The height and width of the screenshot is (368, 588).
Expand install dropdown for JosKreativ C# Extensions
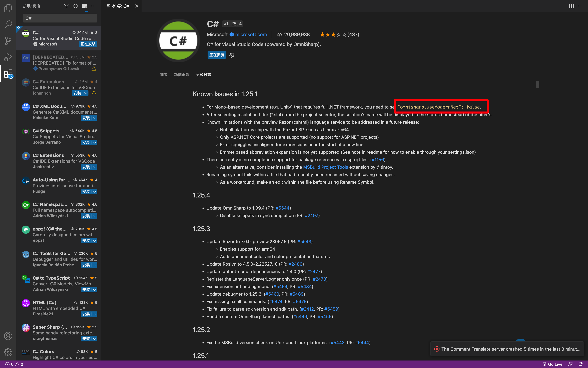[95, 167]
